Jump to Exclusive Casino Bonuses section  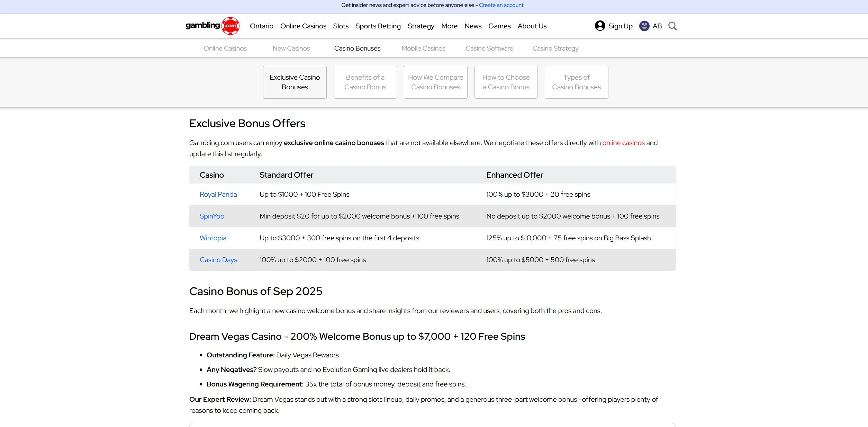tap(295, 82)
